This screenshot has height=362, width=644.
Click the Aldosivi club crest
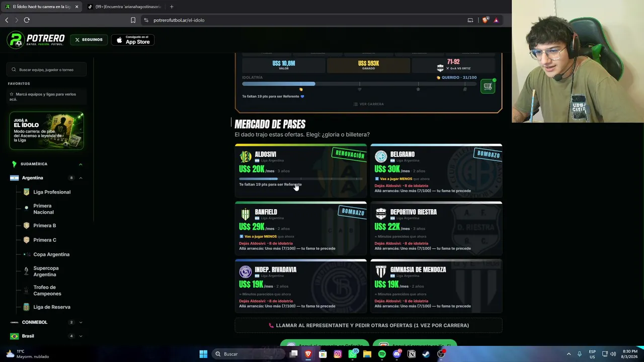[x=245, y=157]
